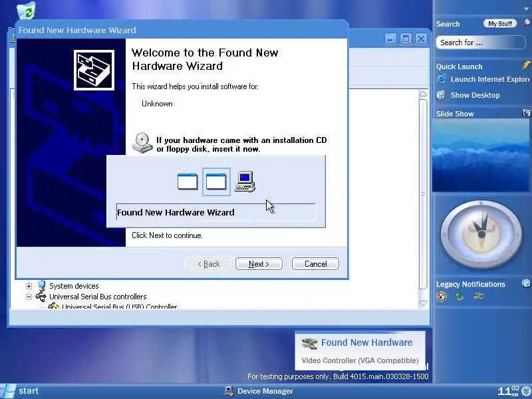Click the Internet Explorer icon in Quick Launch

point(442,79)
